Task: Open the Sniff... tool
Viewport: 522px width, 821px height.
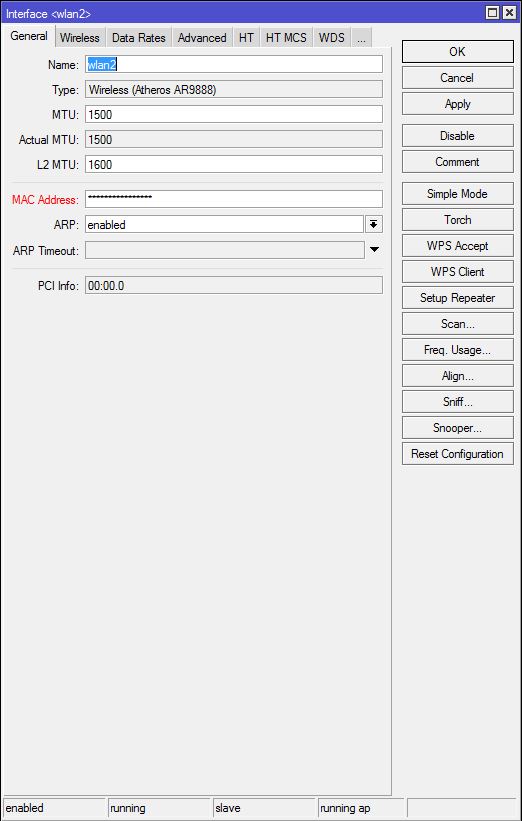Action: [457, 402]
